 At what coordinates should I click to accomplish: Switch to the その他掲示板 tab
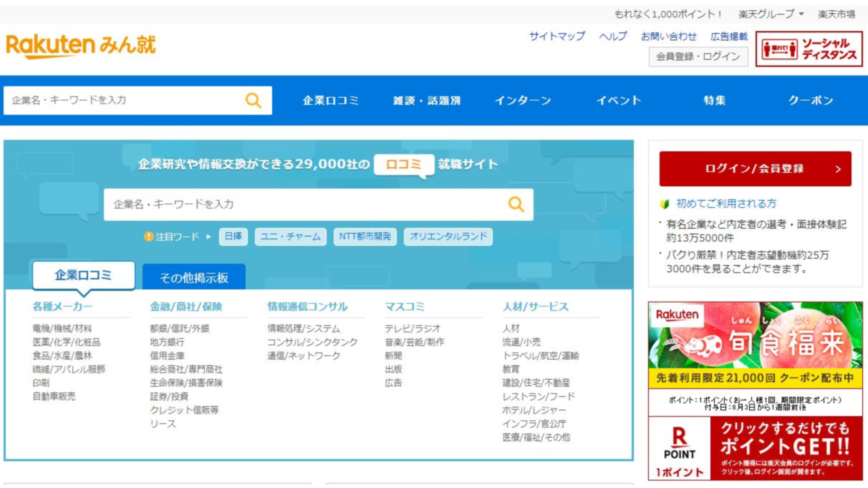pos(194,277)
